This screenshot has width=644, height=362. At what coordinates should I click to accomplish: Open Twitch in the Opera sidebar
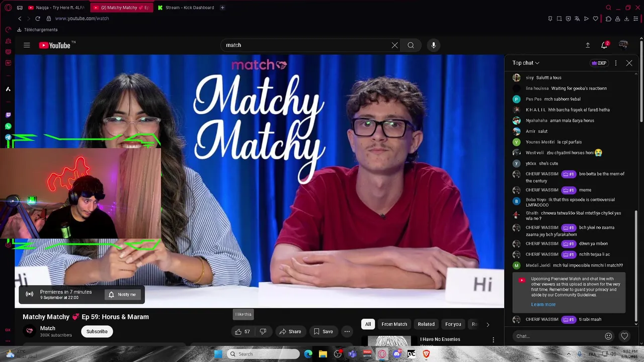[8, 115]
